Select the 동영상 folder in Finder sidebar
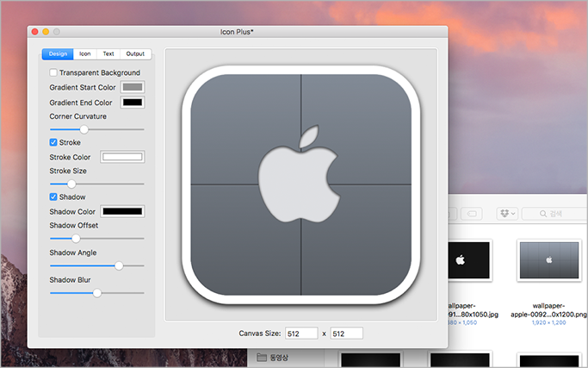 273,358
